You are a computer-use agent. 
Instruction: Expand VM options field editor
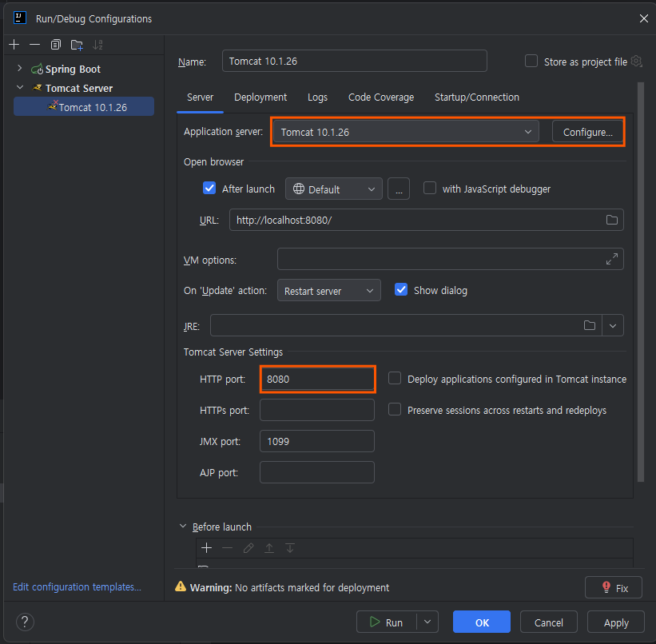[611, 259]
